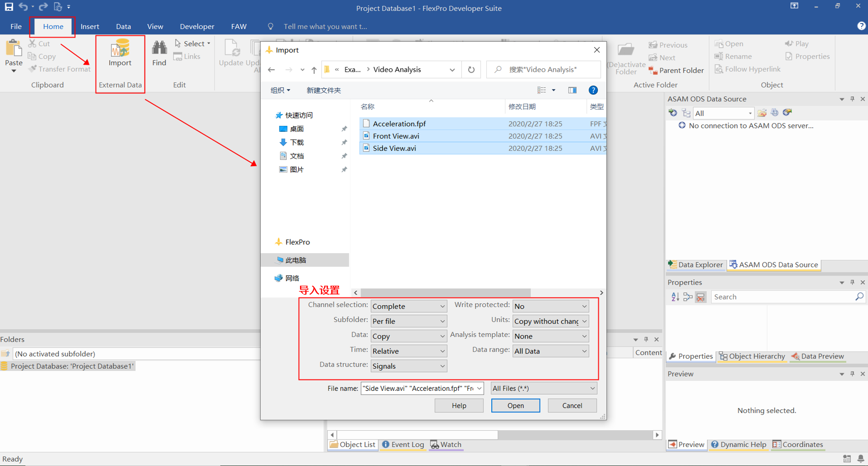
Task: Open the Import dialog help icon
Action: 593,90
